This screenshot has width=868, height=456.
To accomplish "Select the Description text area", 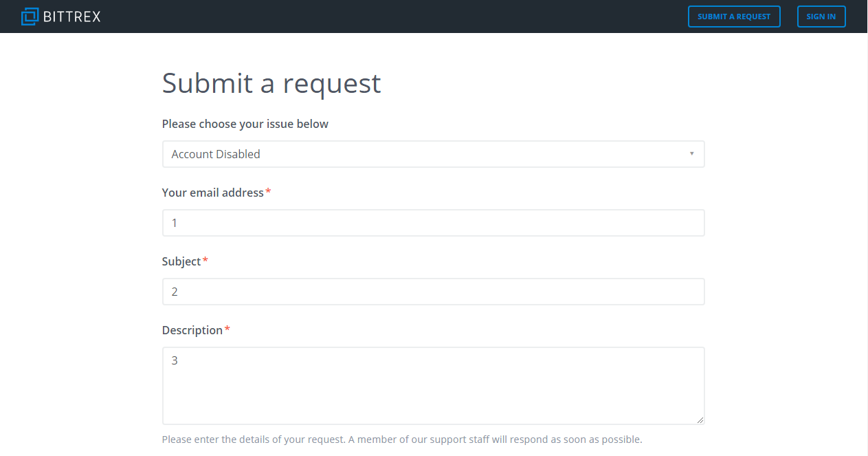I will (433, 385).
